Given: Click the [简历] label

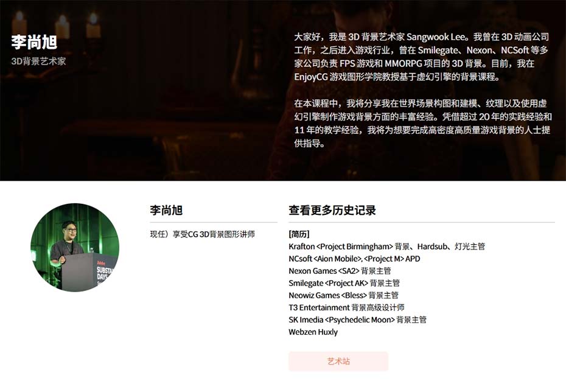Looking at the screenshot, I should (x=299, y=234).
